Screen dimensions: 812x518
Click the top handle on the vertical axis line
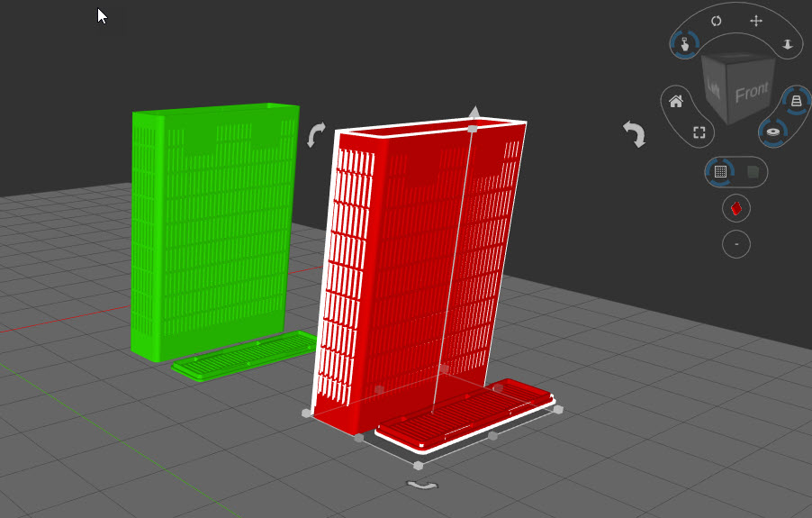[473, 129]
